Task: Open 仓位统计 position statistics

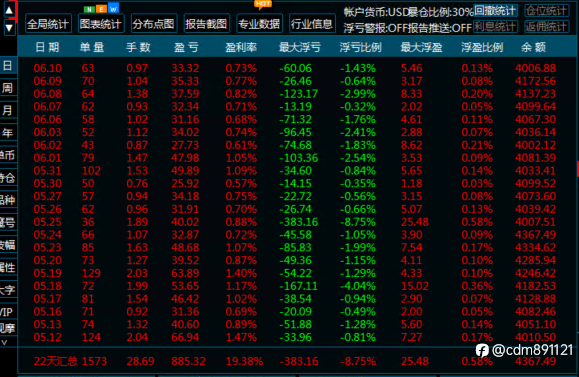Action: pyautogui.click(x=547, y=11)
